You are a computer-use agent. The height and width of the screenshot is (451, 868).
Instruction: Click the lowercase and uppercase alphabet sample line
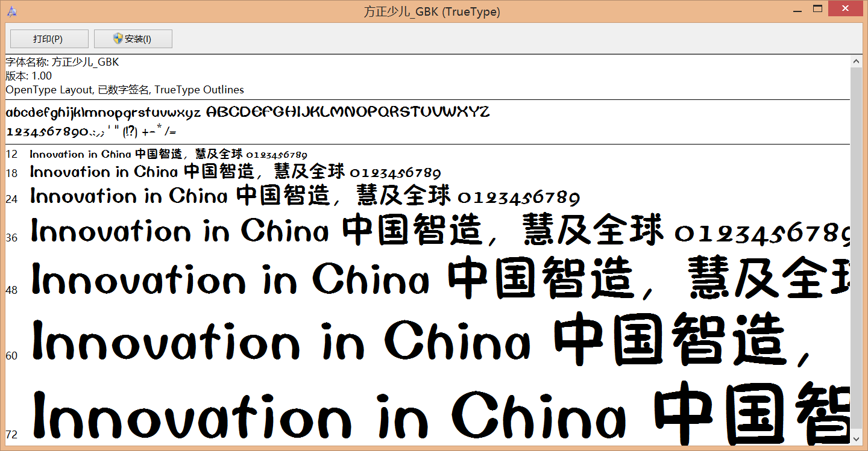coord(248,113)
